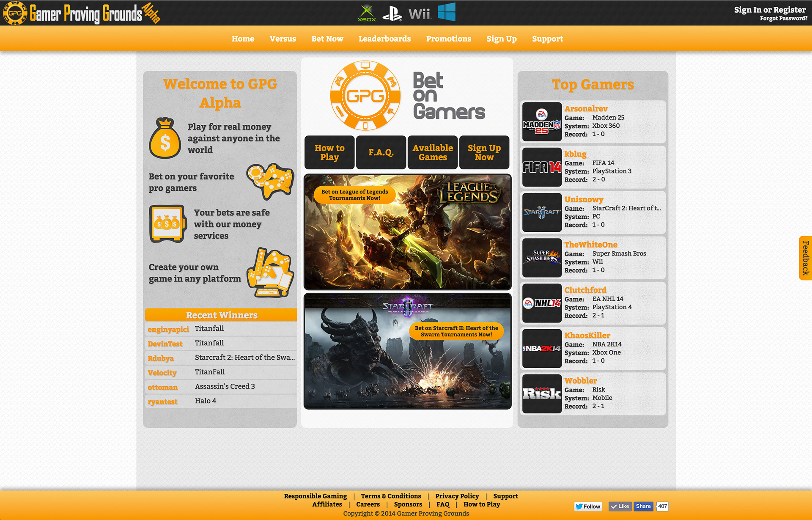812x520 pixels.
Task: Open Clutchford's gamer profile
Action: point(585,290)
